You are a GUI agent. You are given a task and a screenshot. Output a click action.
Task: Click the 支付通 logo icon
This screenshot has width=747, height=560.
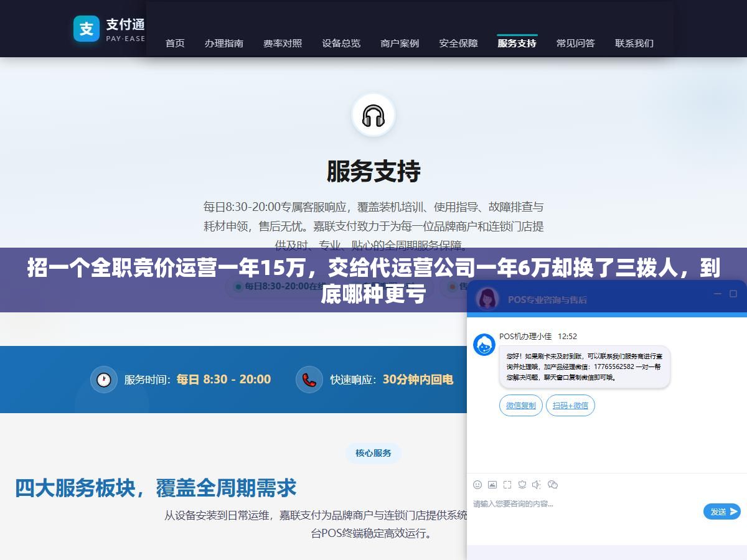pyautogui.click(x=87, y=29)
